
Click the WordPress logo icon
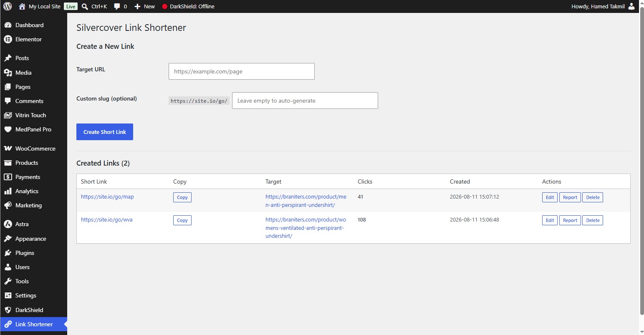click(x=8, y=6)
